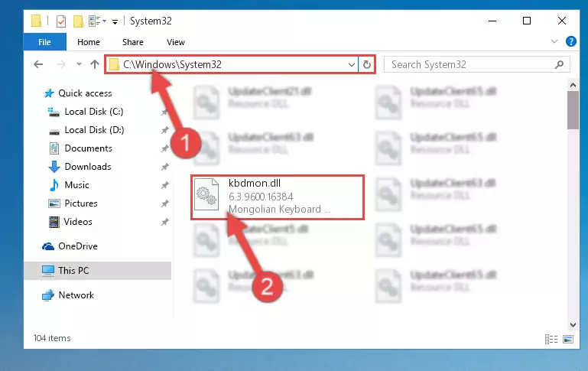
Task: Go back using the left arrow
Action: point(38,64)
